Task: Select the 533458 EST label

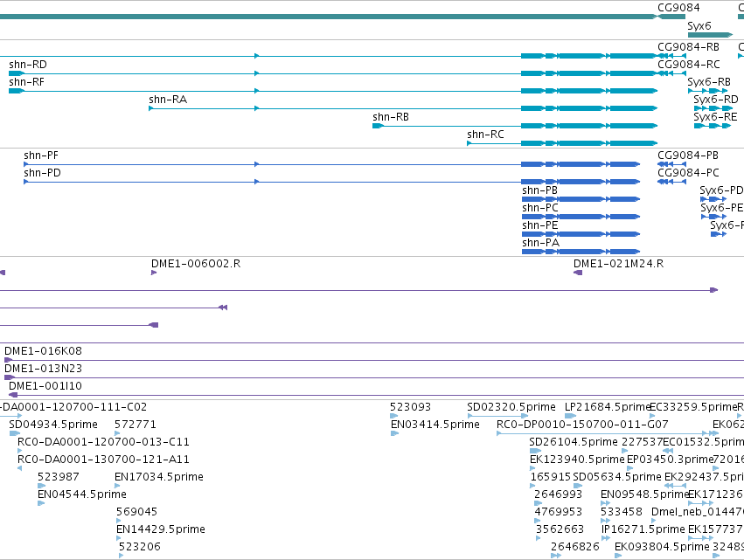Action: click(x=622, y=512)
